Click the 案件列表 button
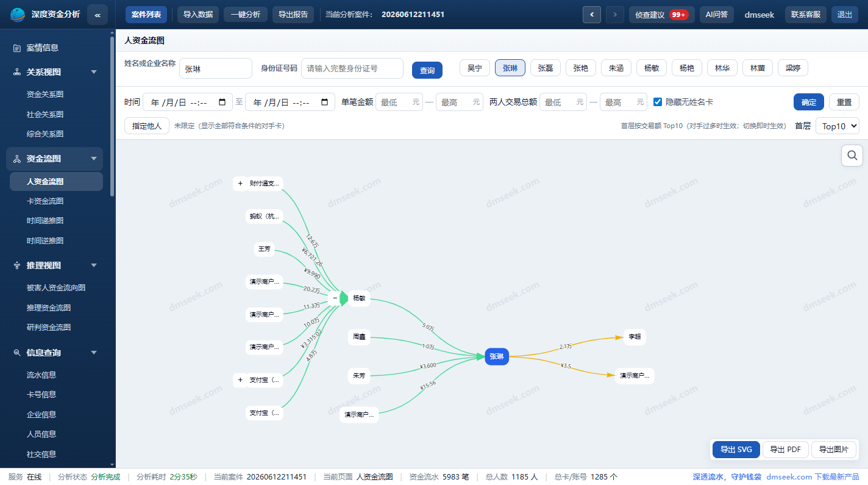868x485 pixels. (x=146, y=15)
